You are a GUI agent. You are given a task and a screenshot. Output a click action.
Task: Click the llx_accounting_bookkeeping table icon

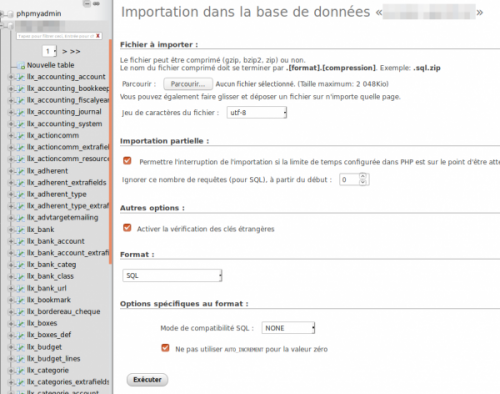point(21,89)
